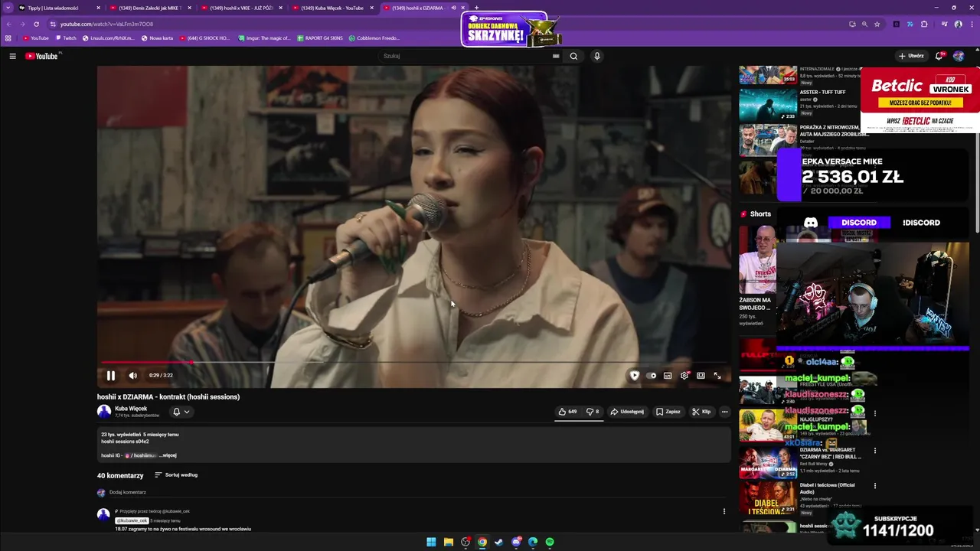Switch to the Kuba Więcek - YouTube tab
Viewport: 980px width, 551px height.
coord(332,8)
